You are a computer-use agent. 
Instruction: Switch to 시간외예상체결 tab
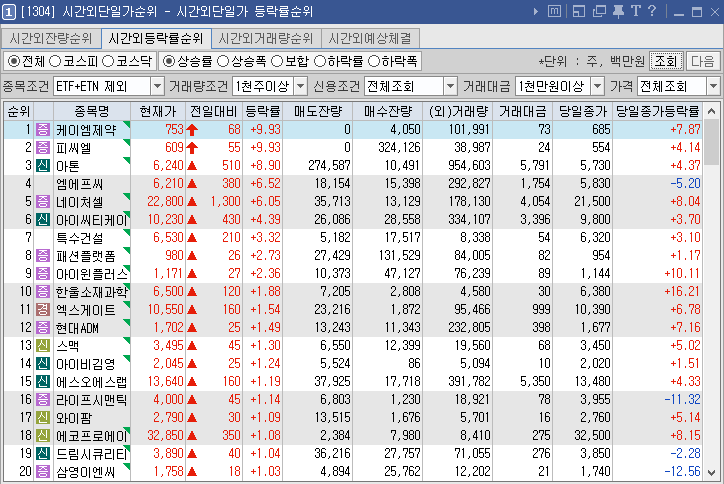click(x=370, y=38)
